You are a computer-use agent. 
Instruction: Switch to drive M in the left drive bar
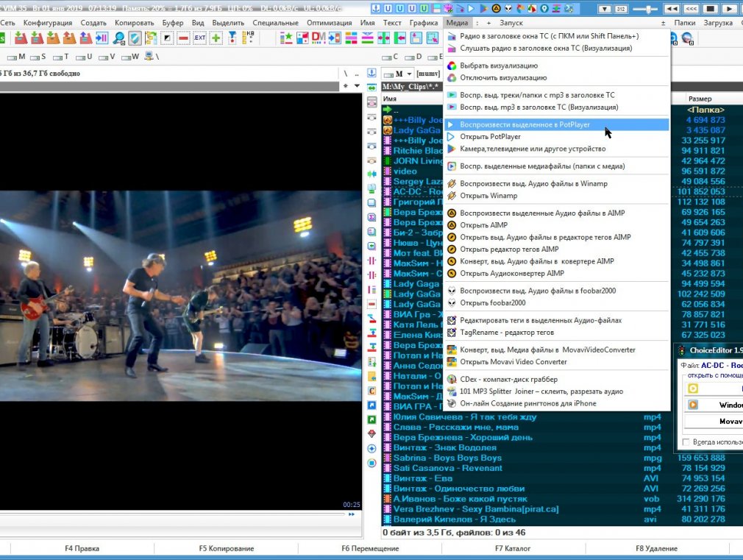(15, 57)
